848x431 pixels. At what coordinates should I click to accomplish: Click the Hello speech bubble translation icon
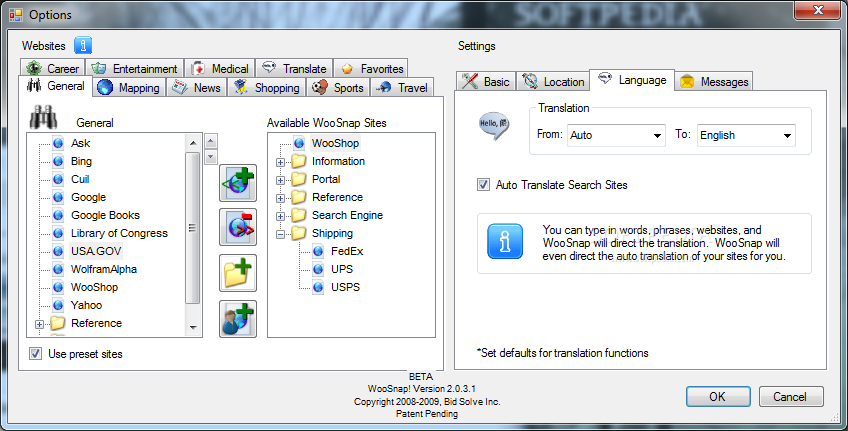(494, 125)
